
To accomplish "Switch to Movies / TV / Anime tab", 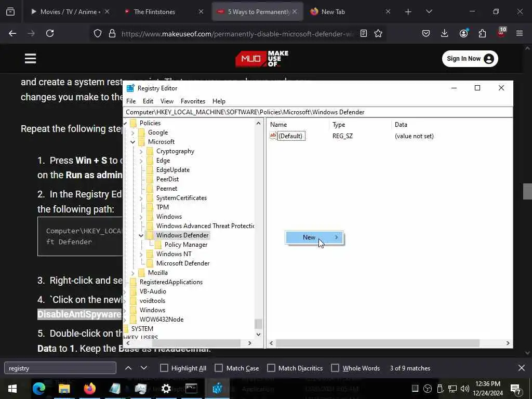I will [71, 12].
